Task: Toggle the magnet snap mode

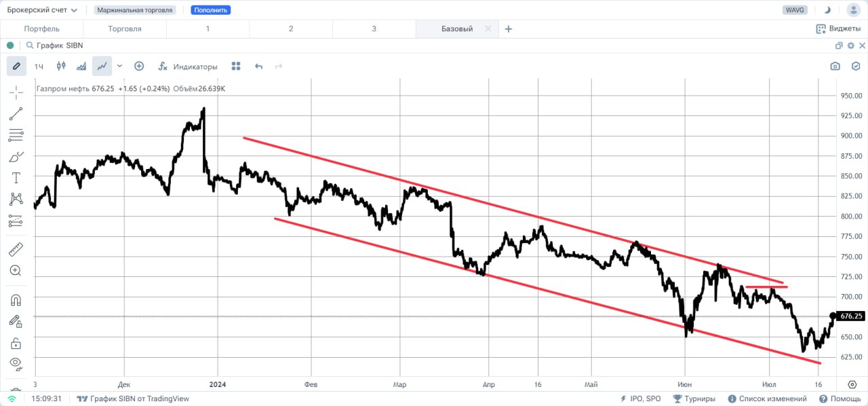Action: click(16, 300)
